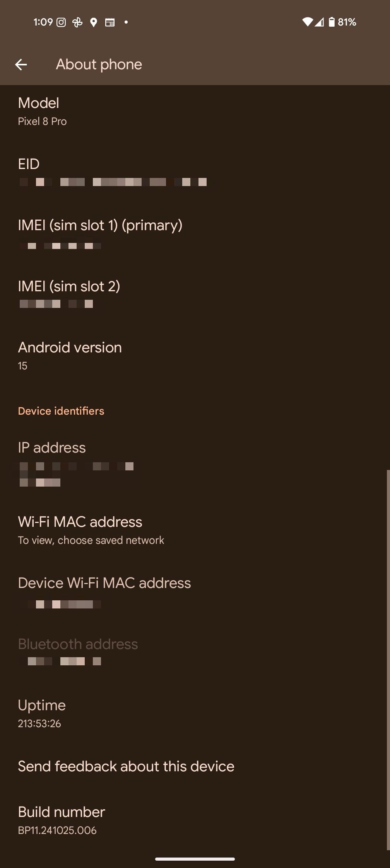The image size is (390, 868).
Task: Tap the calendar notification icon
Action: click(x=110, y=22)
